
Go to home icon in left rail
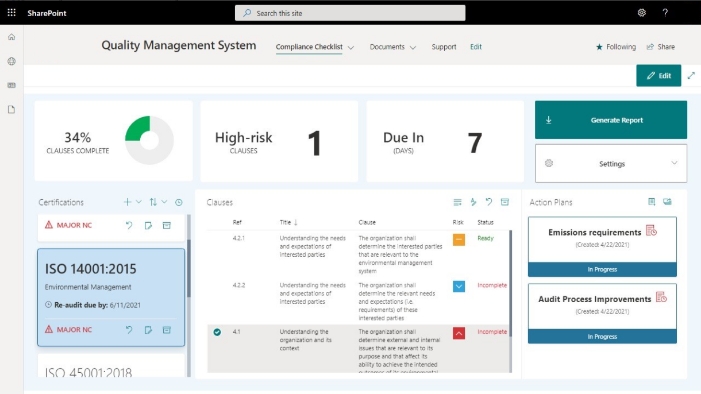click(x=12, y=37)
